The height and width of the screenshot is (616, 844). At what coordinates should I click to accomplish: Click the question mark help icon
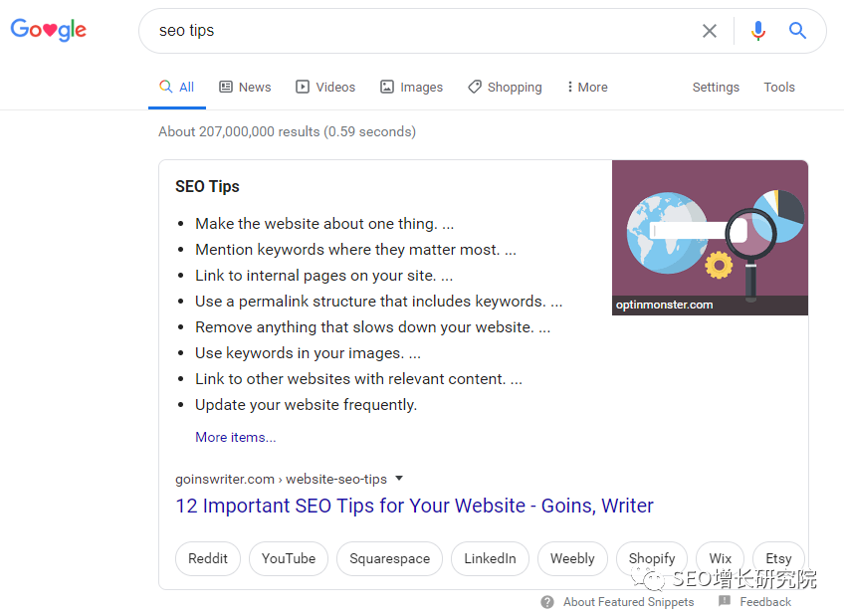point(546,602)
